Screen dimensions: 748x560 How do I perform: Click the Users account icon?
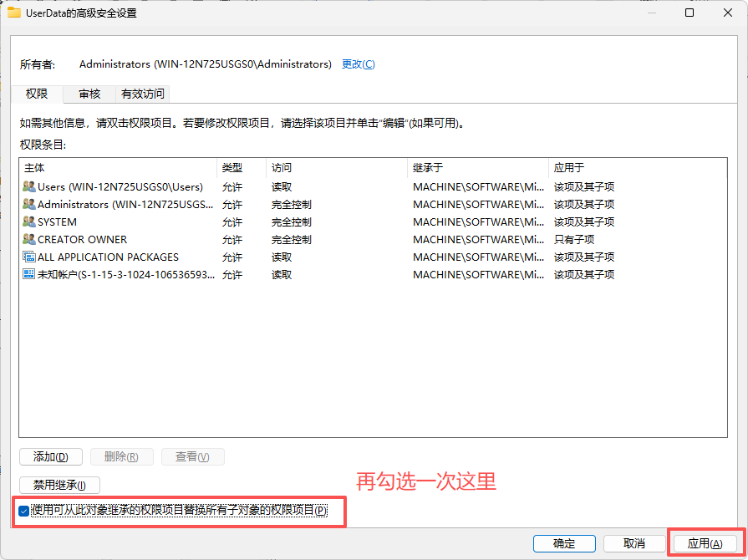point(30,186)
